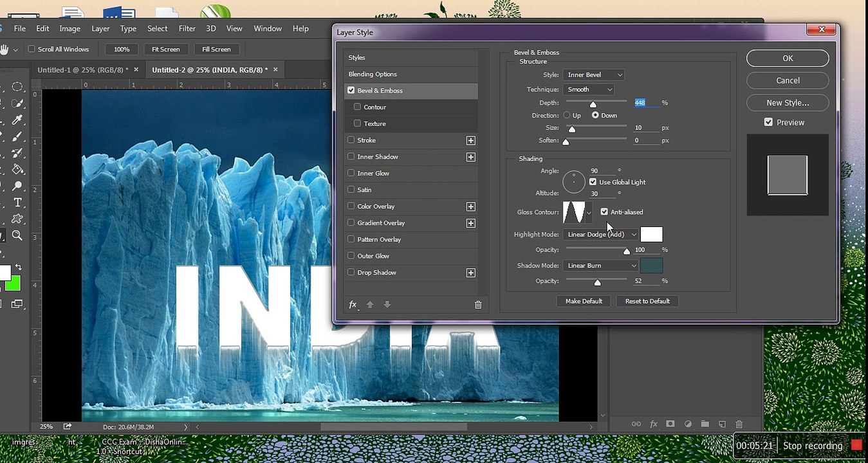
Task: Delete effect using Layer Style trash icon
Action: pyautogui.click(x=478, y=305)
